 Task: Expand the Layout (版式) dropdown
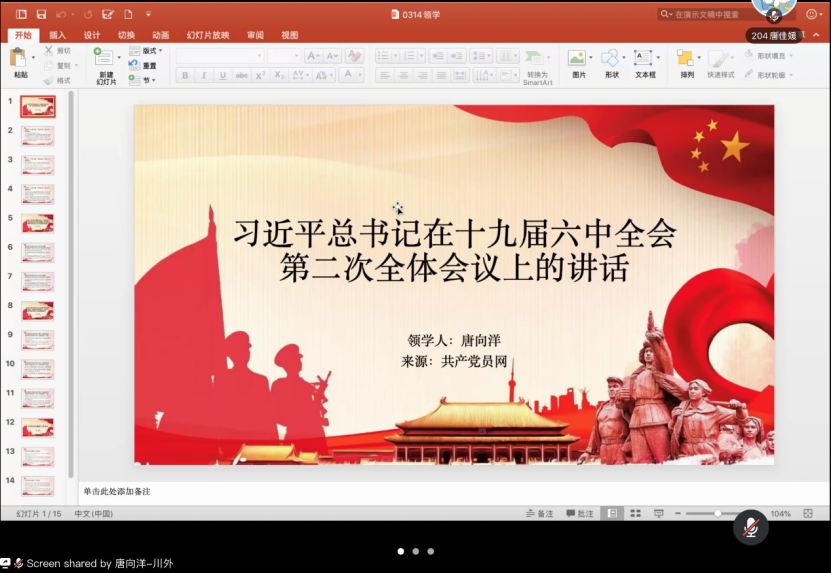pyautogui.click(x=145, y=51)
